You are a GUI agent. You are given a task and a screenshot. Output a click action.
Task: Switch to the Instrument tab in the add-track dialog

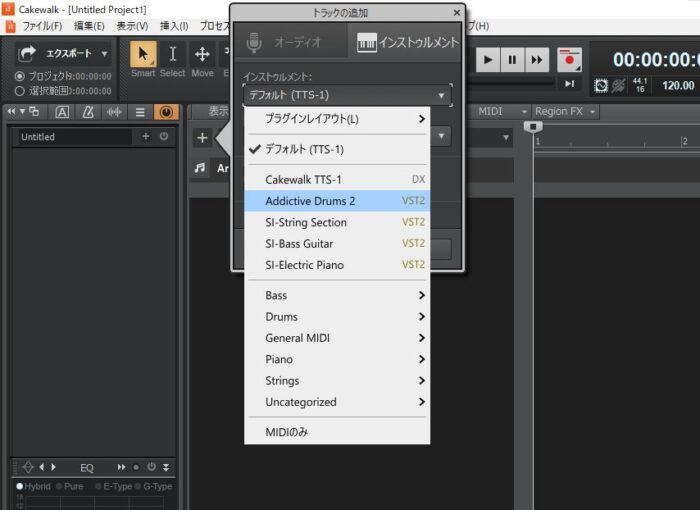pos(405,42)
